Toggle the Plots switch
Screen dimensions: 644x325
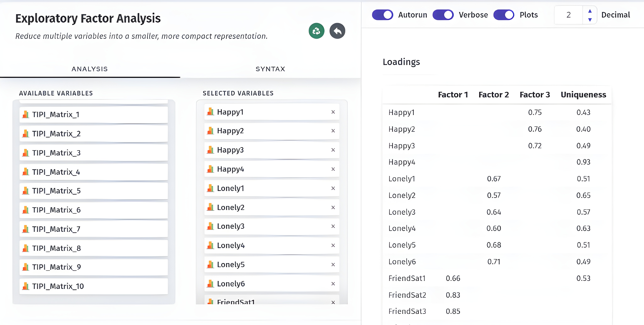coord(504,15)
